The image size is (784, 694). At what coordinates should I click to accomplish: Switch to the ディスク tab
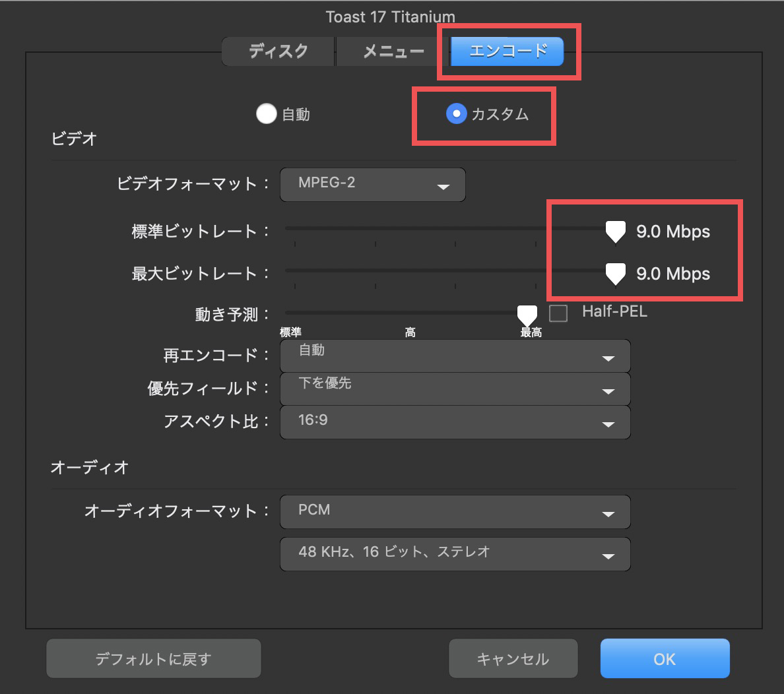point(278,51)
